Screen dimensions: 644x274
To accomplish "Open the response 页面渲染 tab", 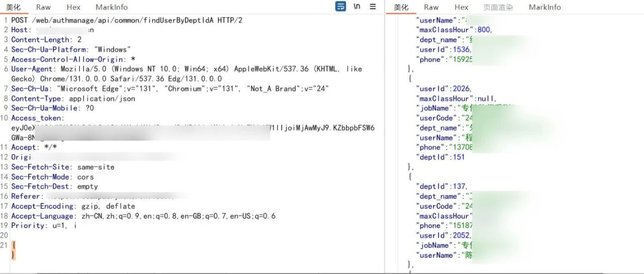I will (x=498, y=7).
